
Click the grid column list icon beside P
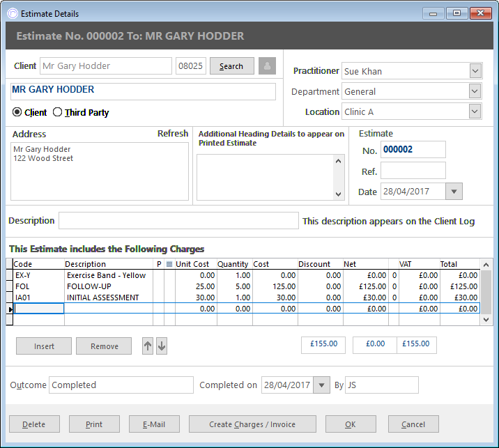click(x=169, y=264)
